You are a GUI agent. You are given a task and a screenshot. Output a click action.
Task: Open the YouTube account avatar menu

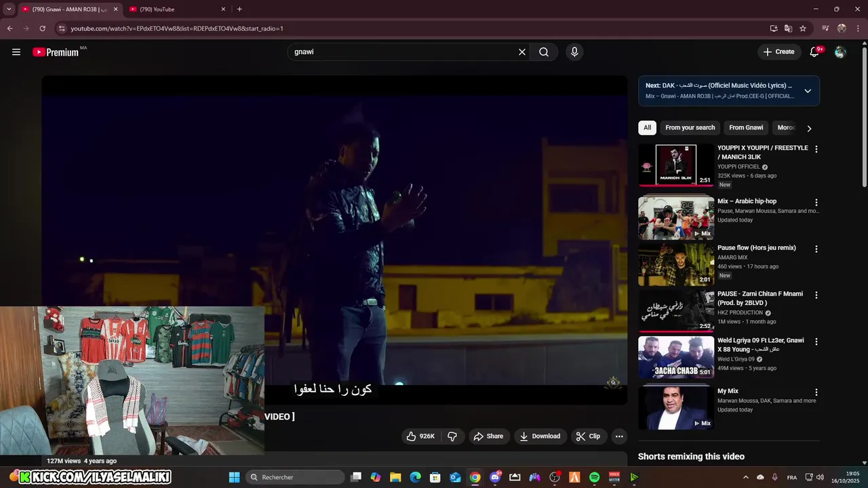[840, 52]
